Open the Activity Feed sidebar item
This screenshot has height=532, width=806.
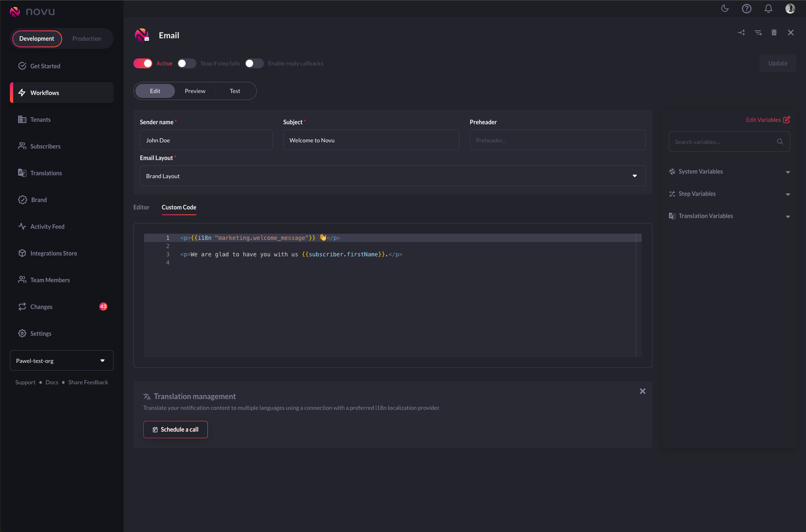(47, 227)
